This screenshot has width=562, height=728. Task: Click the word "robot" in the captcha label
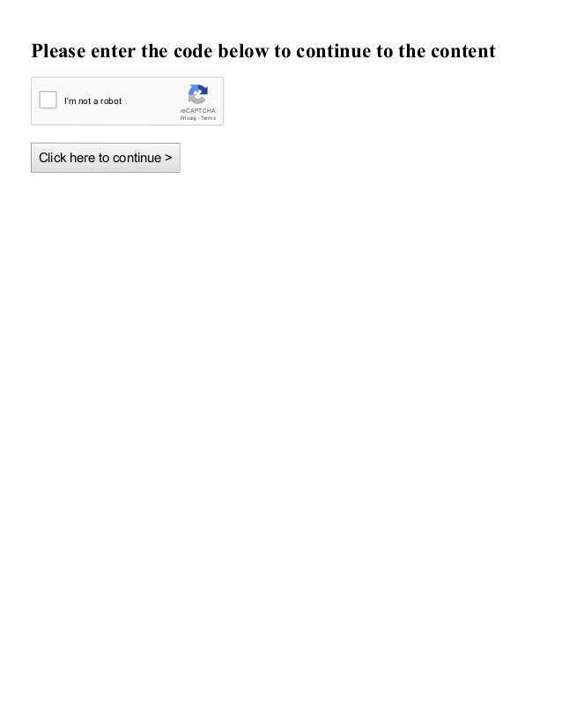[111, 100]
